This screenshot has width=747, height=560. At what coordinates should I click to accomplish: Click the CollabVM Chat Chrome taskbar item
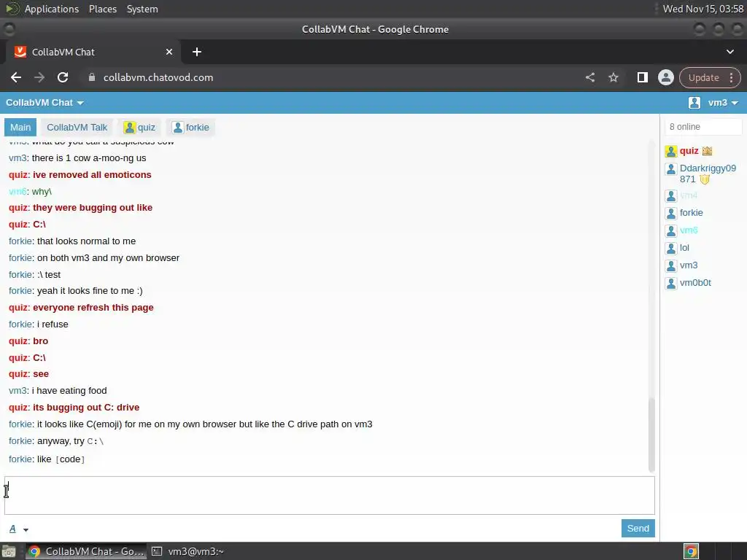click(x=86, y=551)
